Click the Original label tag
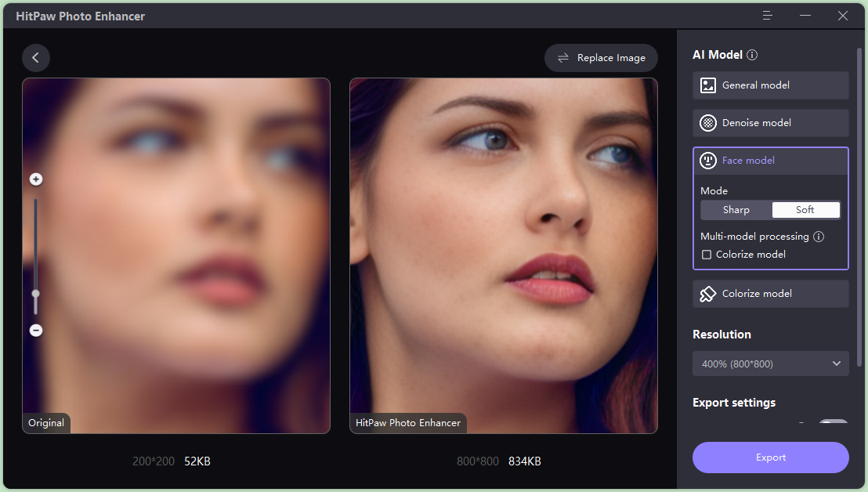Image resolution: width=868 pixels, height=492 pixels. pyautogui.click(x=46, y=423)
